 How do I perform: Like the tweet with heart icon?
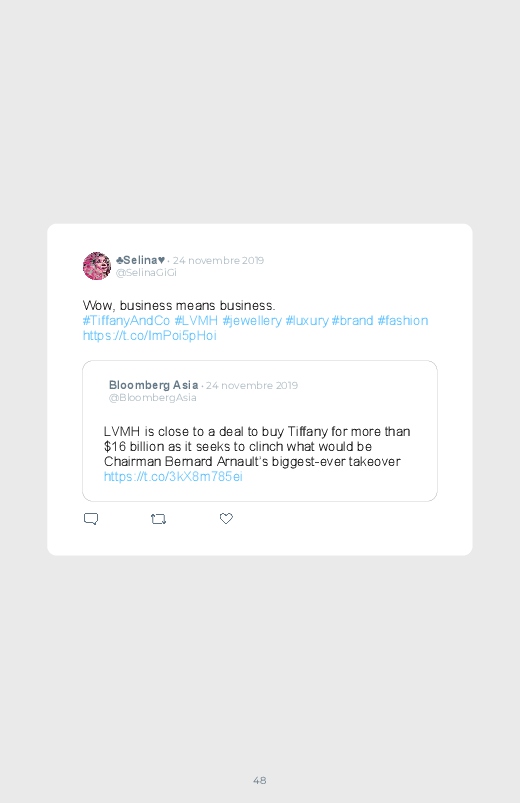point(226,518)
